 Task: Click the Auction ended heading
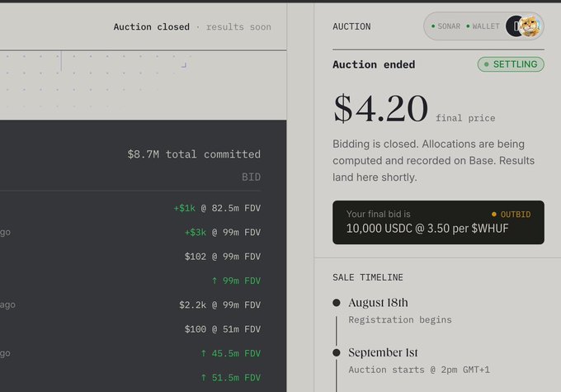(x=374, y=65)
